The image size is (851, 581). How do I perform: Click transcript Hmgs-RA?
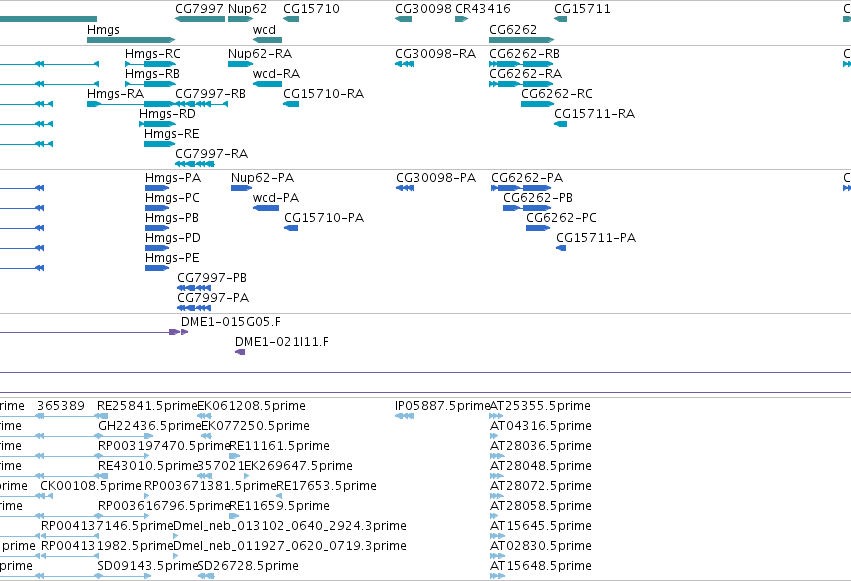pos(131,104)
